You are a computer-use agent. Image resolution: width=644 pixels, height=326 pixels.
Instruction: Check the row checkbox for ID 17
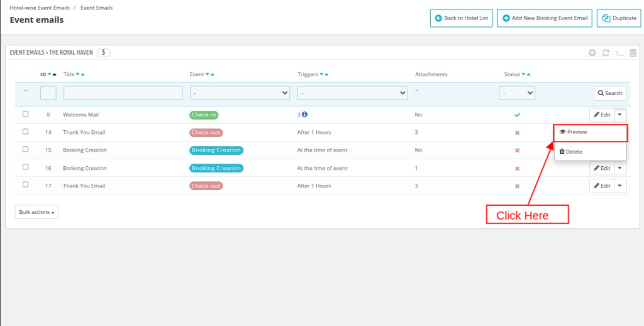pyautogui.click(x=26, y=185)
